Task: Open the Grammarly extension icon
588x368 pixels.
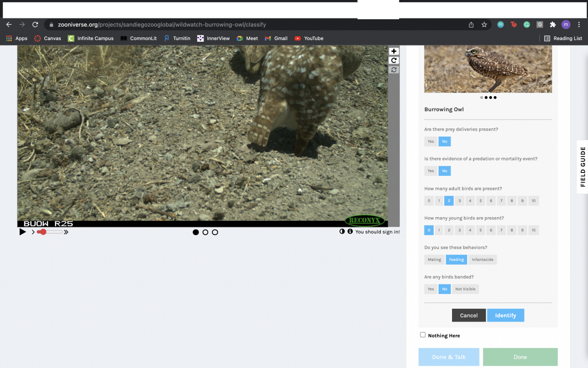Action: (526, 25)
